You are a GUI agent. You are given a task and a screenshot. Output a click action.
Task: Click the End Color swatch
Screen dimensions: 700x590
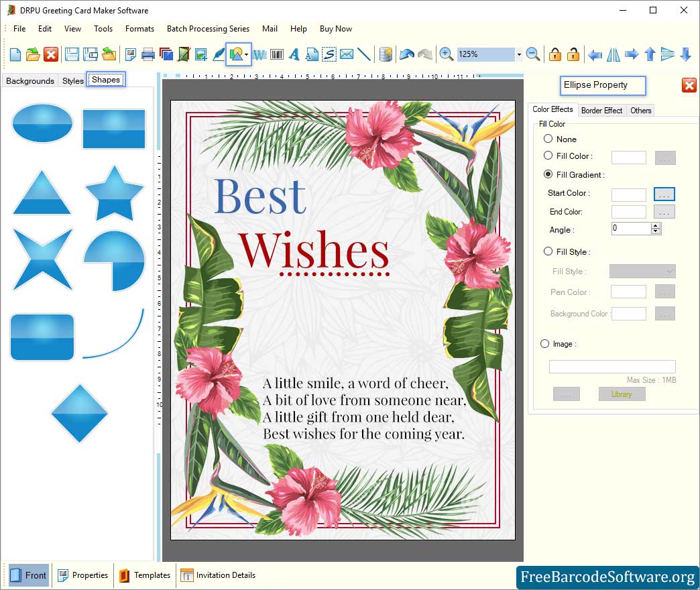pos(628,212)
